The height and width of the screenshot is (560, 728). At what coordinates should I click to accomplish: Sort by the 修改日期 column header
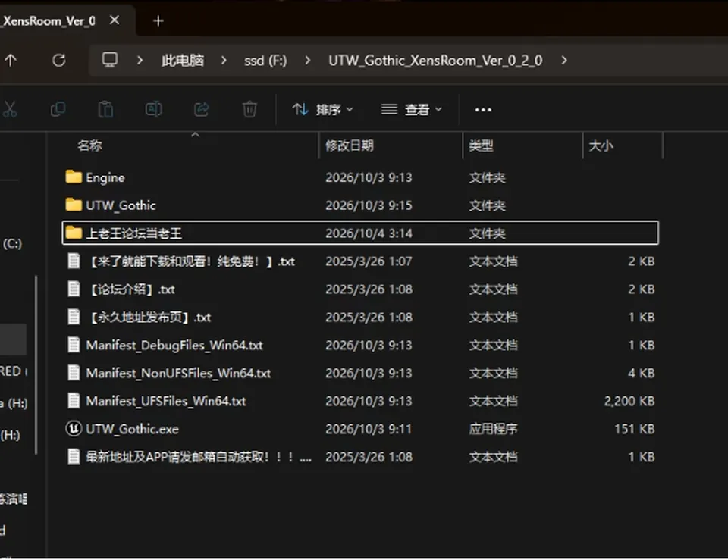pos(349,145)
